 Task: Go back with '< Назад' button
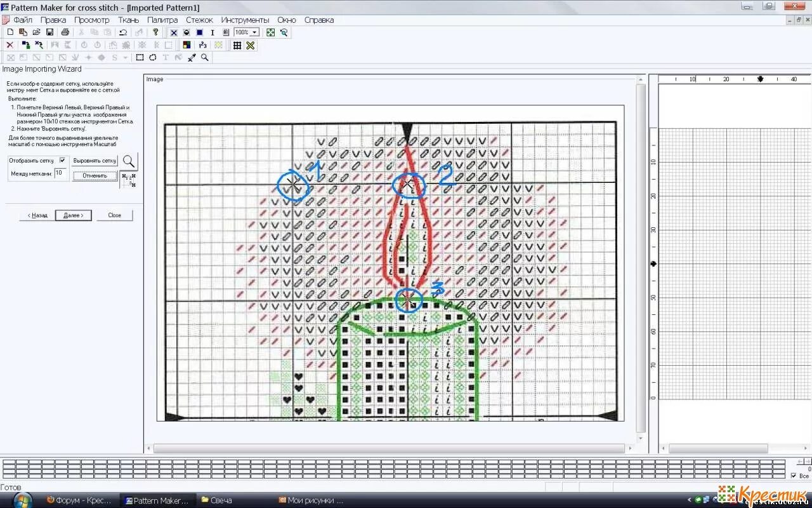click(x=37, y=215)
